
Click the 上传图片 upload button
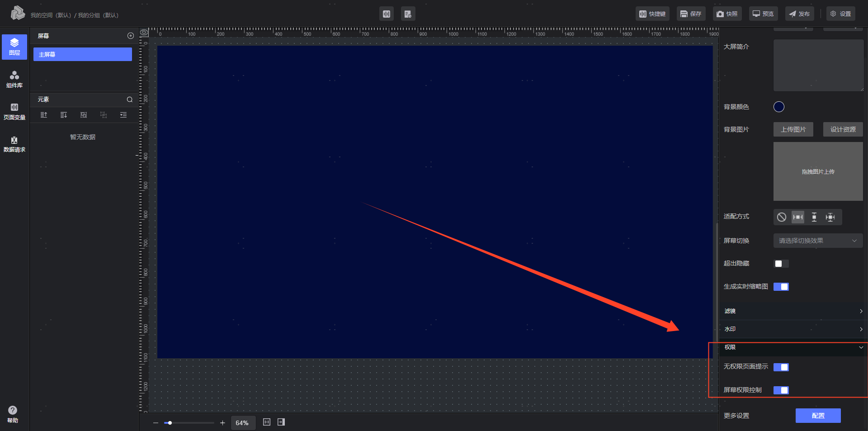[793, 129]
